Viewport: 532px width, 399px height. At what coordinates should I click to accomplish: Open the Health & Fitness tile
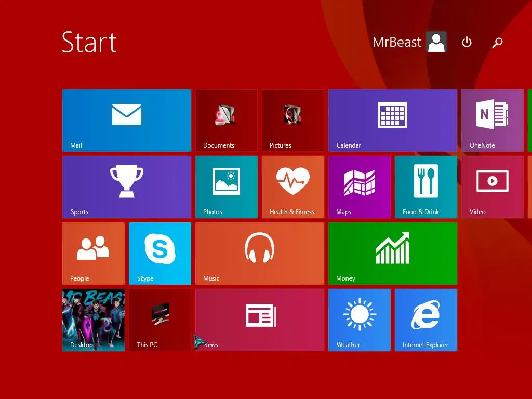coord(293,187)
